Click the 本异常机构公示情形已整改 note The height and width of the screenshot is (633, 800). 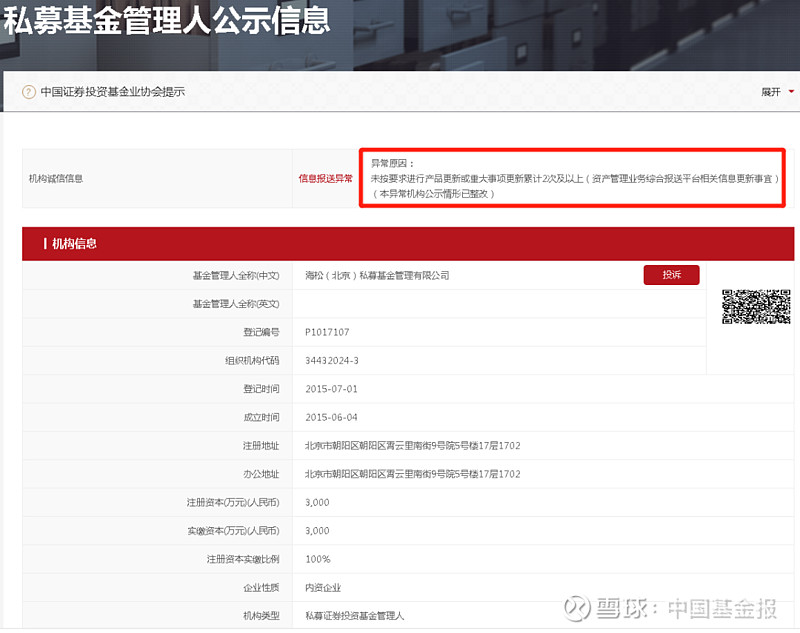click(x=433, y=194)
